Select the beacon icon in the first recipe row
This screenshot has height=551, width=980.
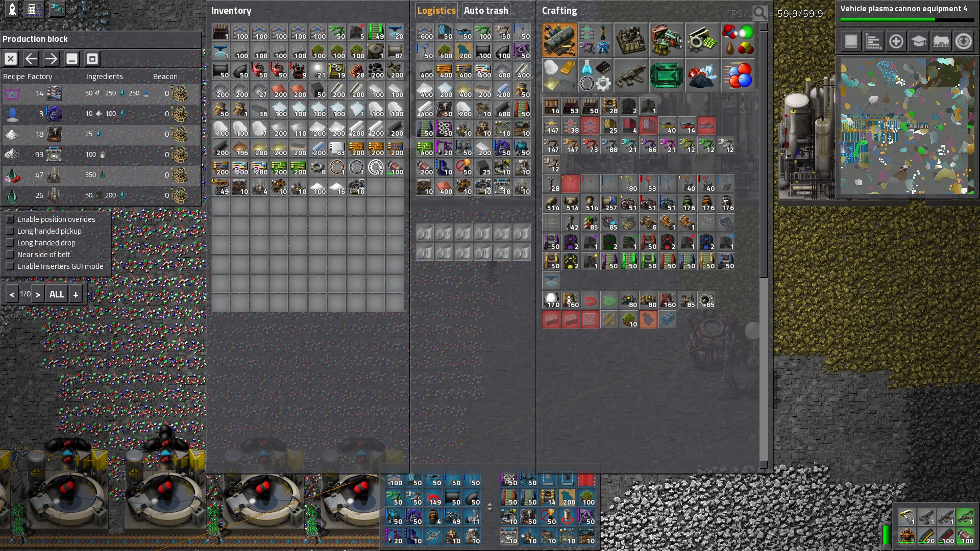180,93
